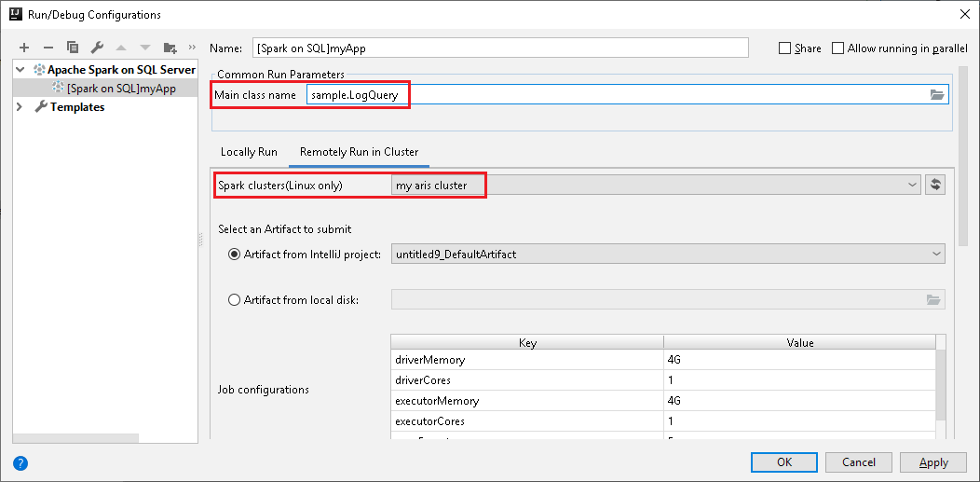980x482 pixels.
Task: Click the wrench icon next to Templates
Action: tap(41, 107)
